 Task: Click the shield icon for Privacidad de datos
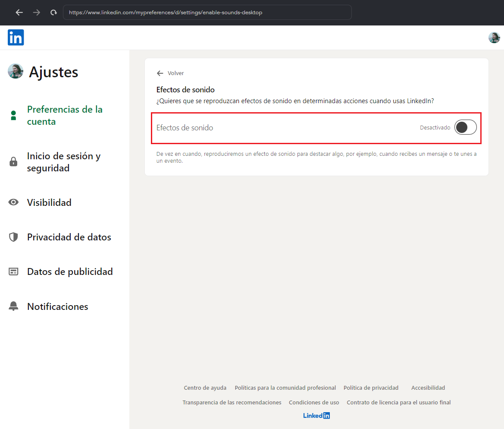coord(13,237)
